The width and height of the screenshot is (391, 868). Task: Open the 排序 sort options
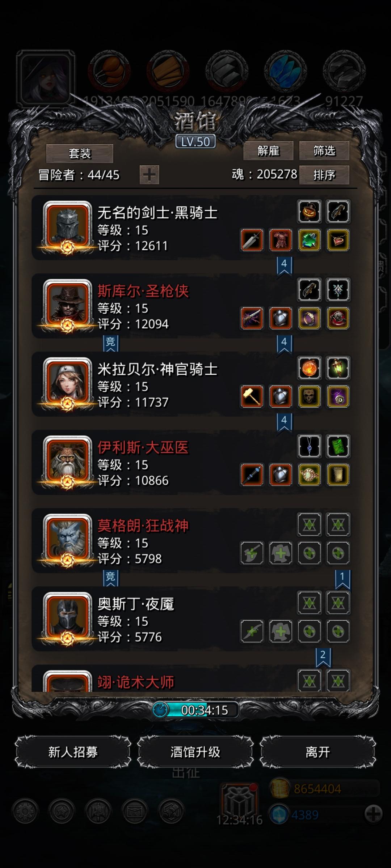tap(324, 175)
